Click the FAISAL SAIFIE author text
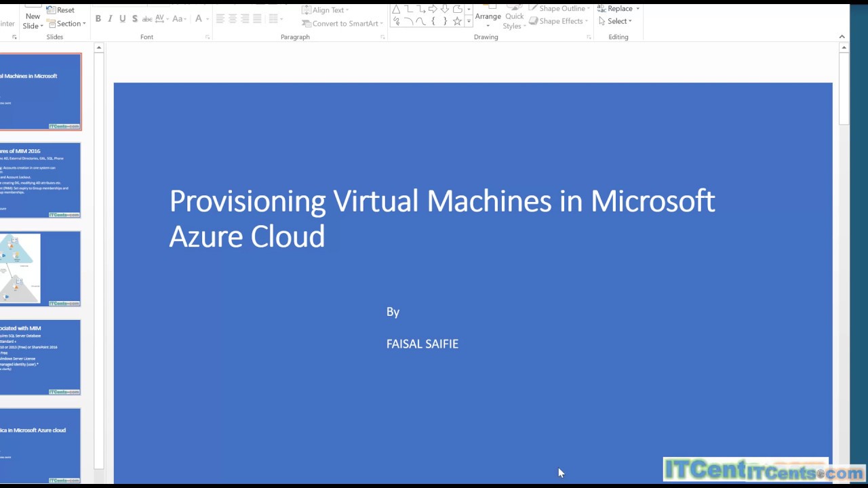 pyautogui.click(x=422, y=344)
